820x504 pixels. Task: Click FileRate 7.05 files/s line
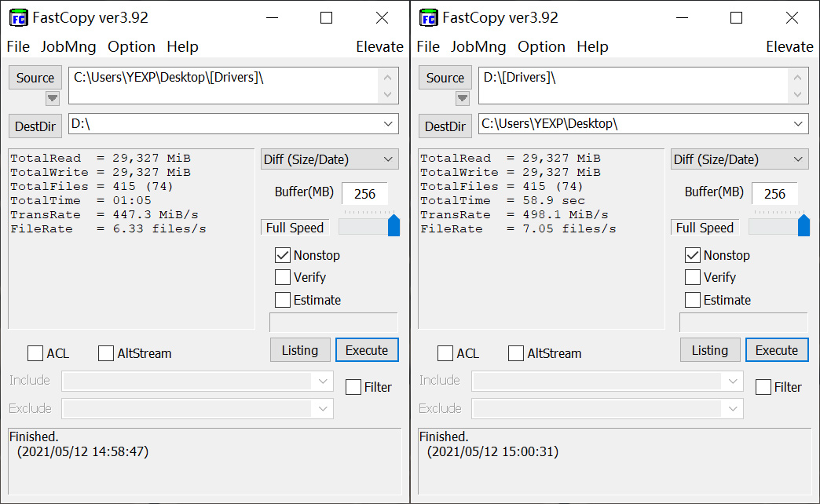tap(518, 228)
